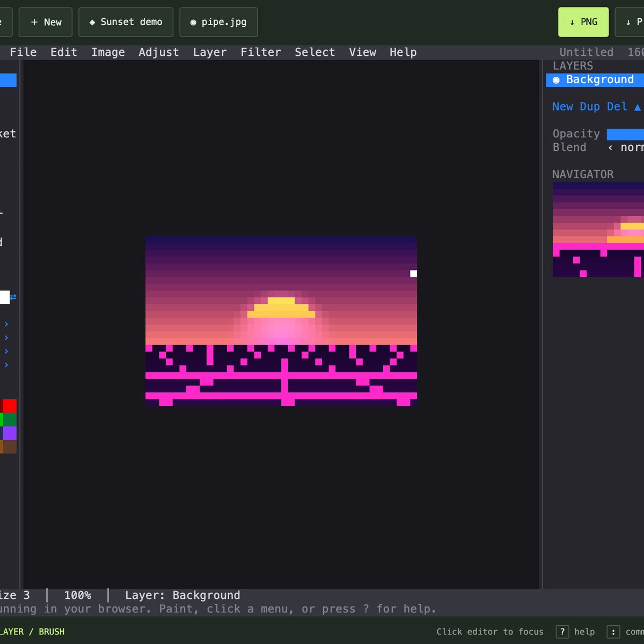Click 'Layer: Background' in status bar
The width and height of the screenshot is (644, 644).
(182, 596)
